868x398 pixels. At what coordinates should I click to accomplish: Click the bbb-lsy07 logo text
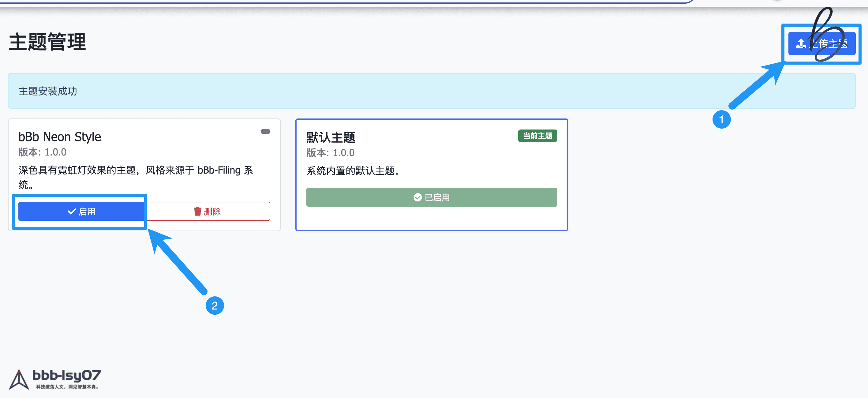(66, 375)
